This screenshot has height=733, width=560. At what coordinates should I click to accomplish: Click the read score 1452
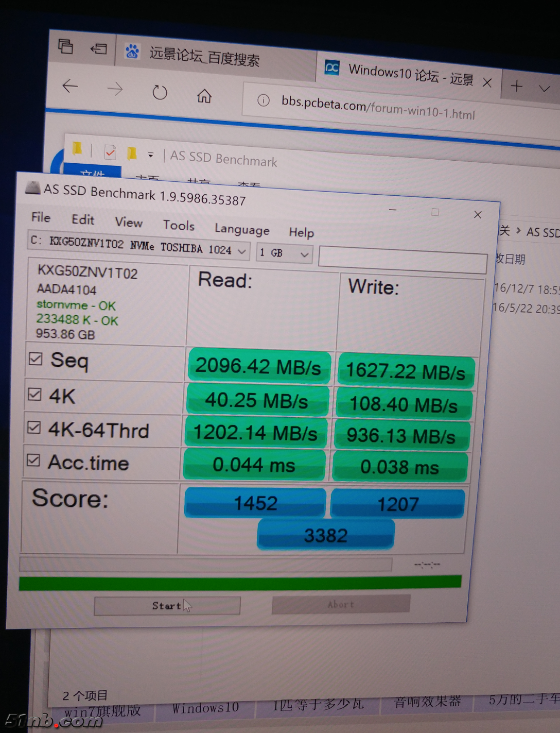point(255,503)
